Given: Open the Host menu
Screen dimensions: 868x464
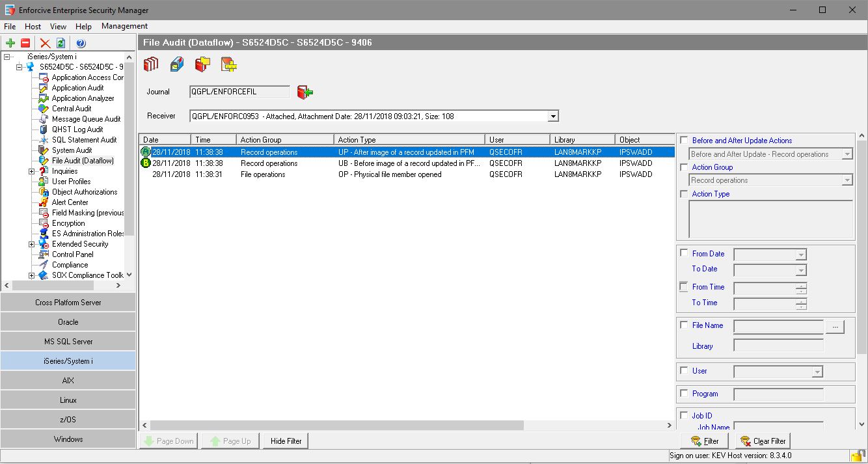Looking at the screenshot, I should (33, 27).
